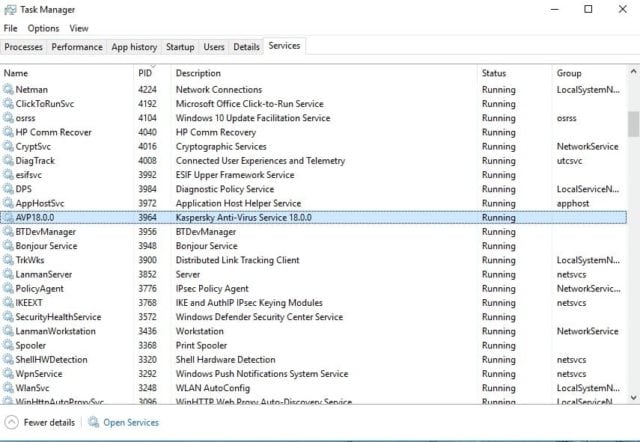Click the gear icon beside IKEEXT
This screenshot has width=640, height=442.
pos(8,302)
